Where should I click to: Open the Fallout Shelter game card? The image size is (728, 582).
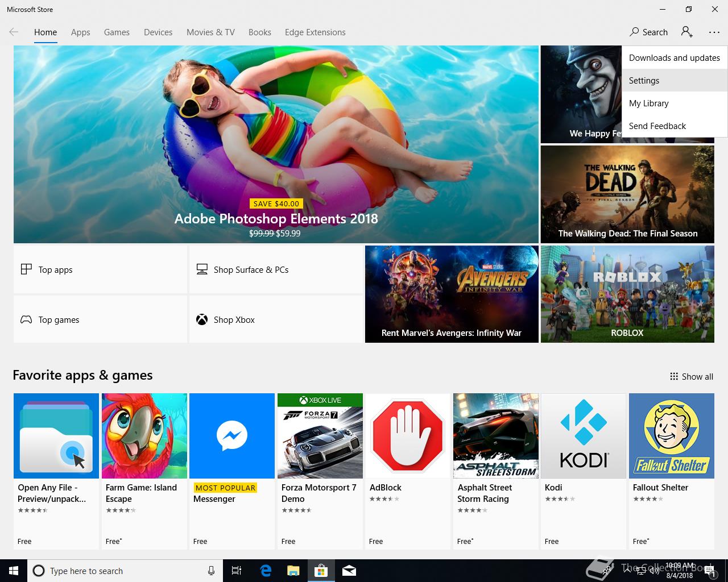(x=672, y=471)
